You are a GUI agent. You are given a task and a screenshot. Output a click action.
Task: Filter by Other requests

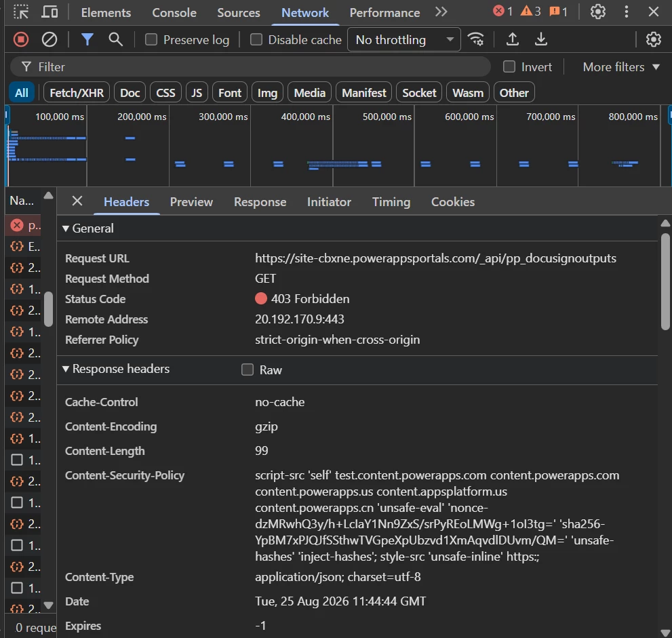click(514, 93)
